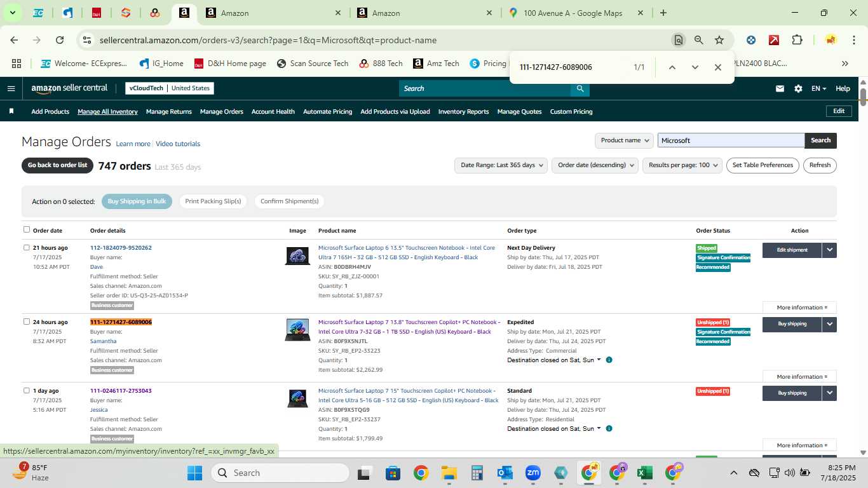
Task: Open the Seller Central mail messages icon
Action: pos(780,89)
